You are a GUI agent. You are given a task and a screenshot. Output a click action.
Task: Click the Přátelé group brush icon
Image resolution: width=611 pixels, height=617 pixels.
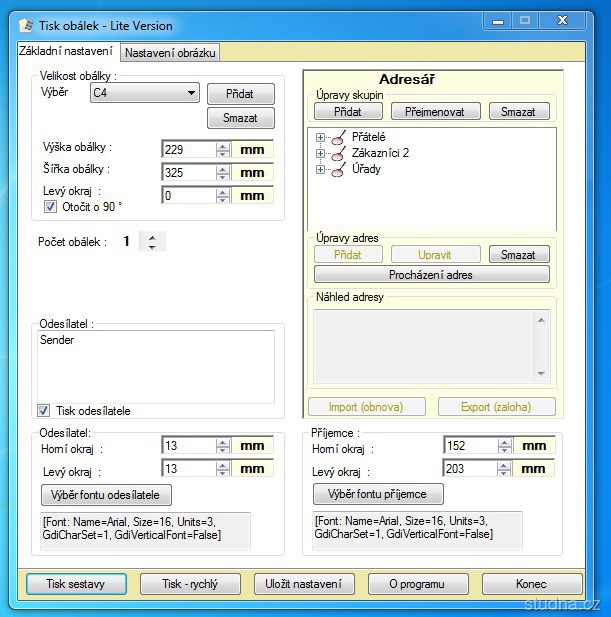(338, 137)
